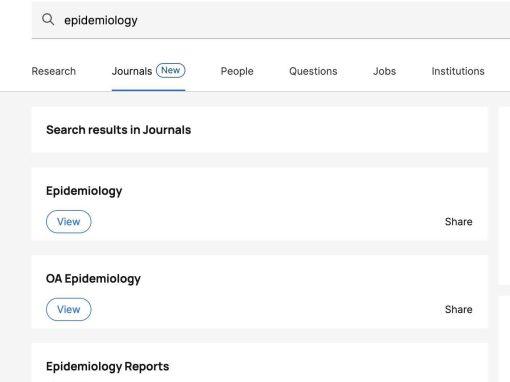Image resolution: width=510 pixels, height=382 pixels.
Task: Go to the Questions tab
Action: coord(313,71)
